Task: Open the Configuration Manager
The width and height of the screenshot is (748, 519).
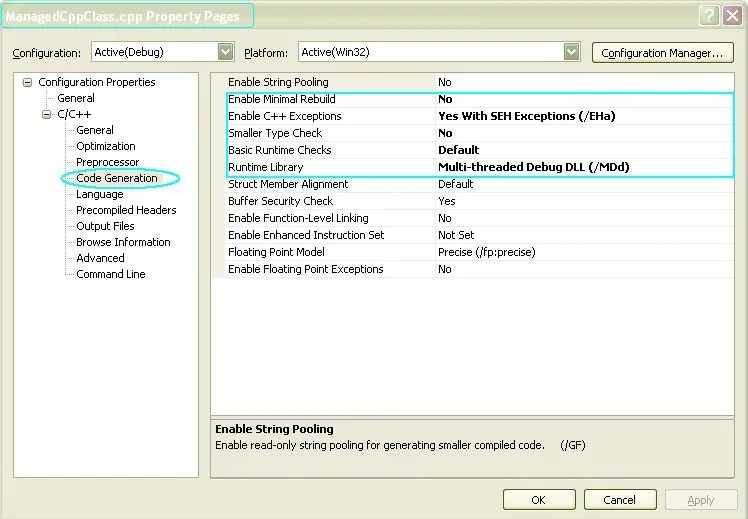Action: 663,52
